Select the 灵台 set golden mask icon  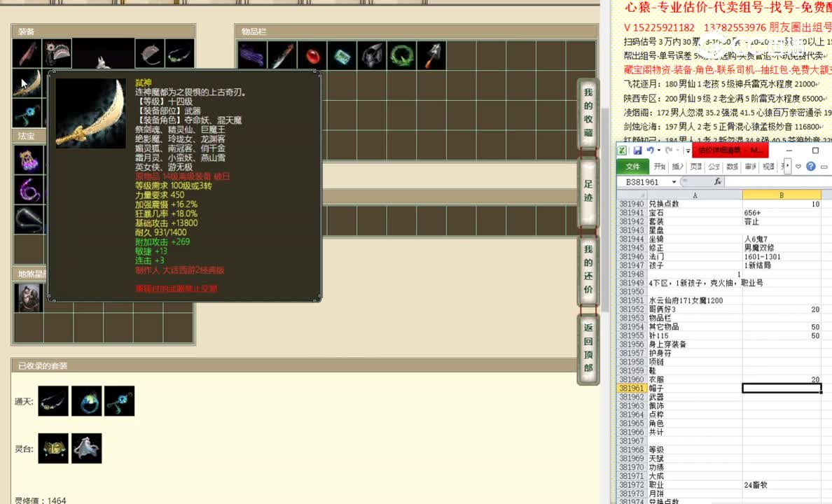point(54,448)
